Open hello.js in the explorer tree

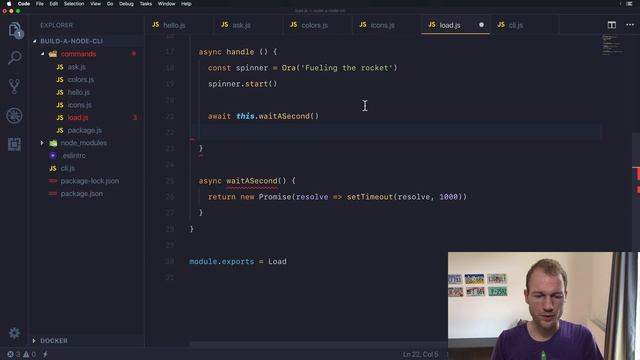[x=78, y=92]
